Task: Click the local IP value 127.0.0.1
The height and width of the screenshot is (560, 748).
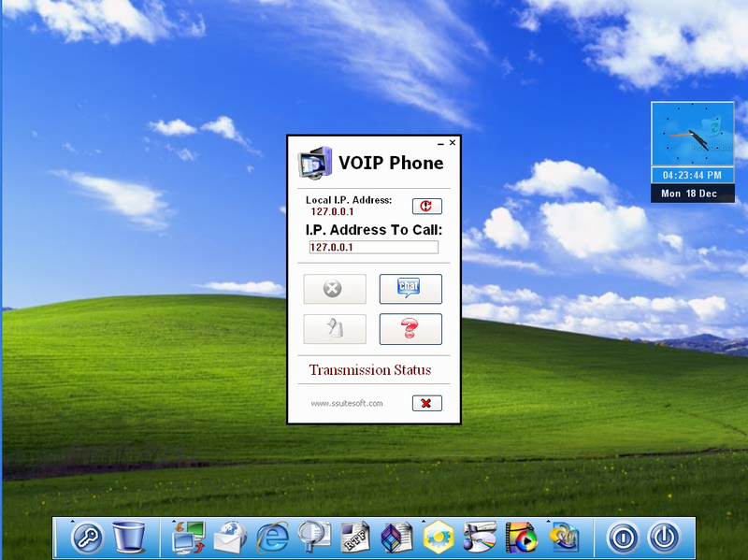Action: [x=332, y=211]
